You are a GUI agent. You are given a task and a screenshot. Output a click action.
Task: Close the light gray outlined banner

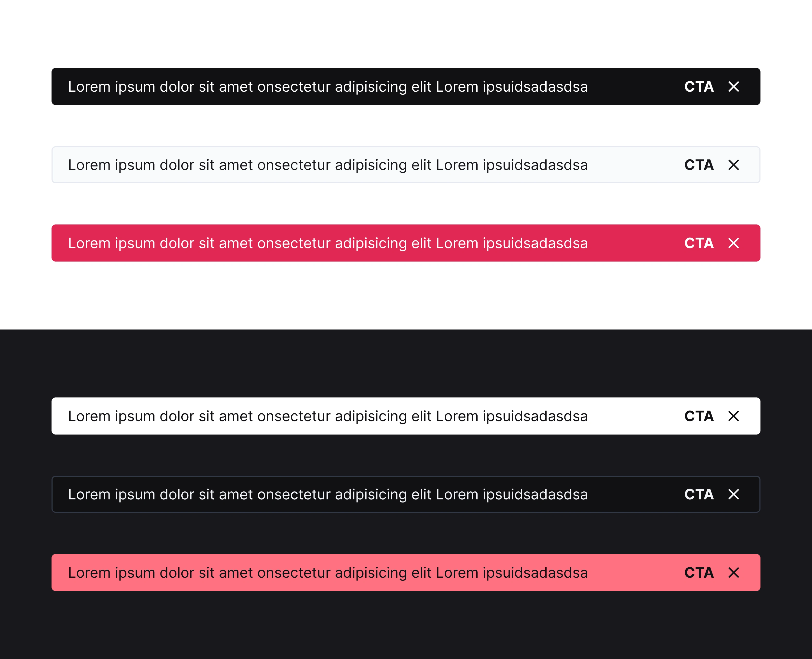733,165
